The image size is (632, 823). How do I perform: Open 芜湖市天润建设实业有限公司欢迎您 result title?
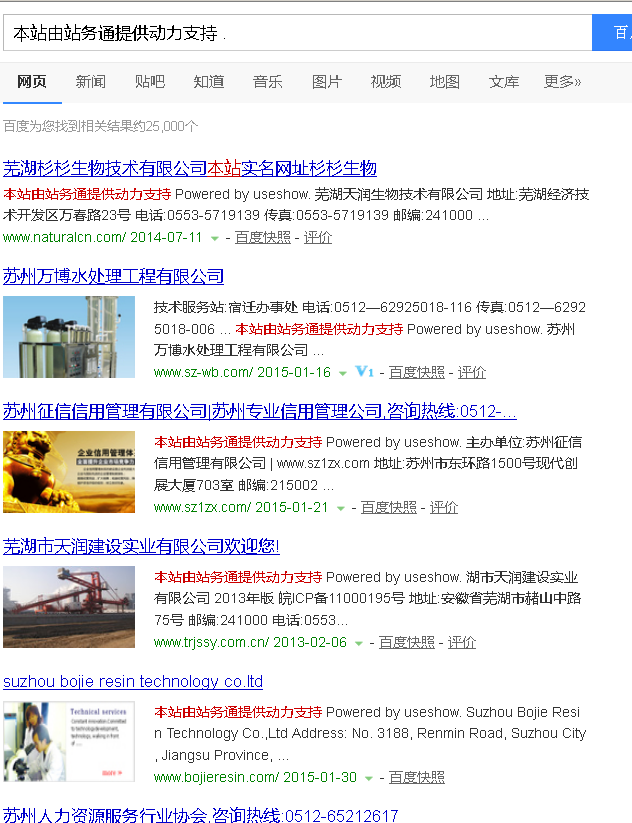[141, 546]
